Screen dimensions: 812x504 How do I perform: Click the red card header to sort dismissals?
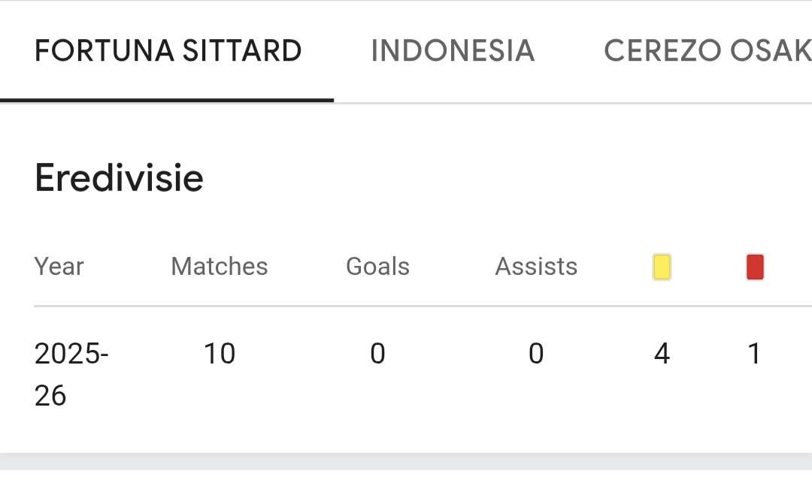click(x=754, y=267)
